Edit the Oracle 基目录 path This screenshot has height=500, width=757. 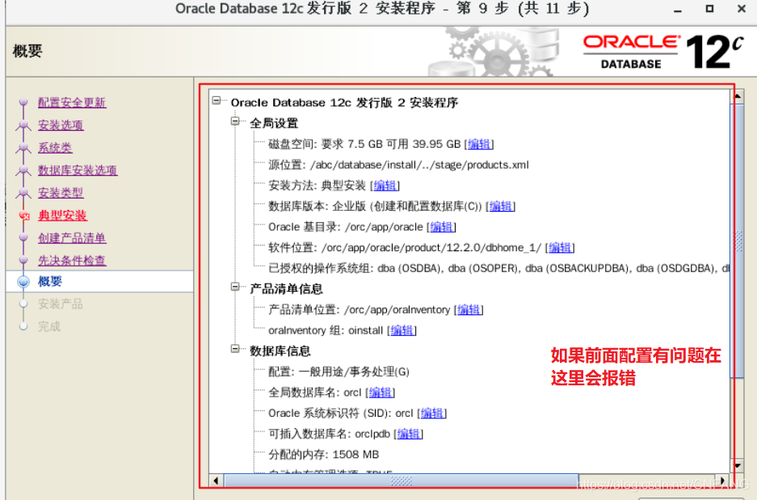[x=441, y=227]
